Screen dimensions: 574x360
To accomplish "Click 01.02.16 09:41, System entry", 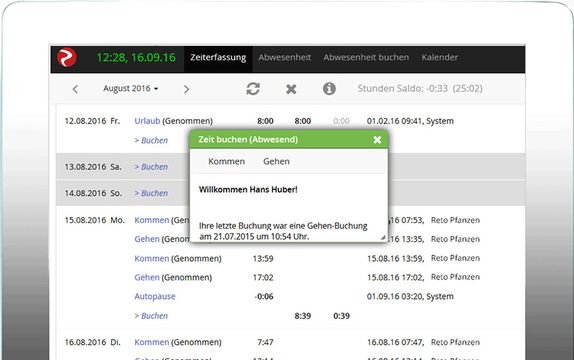I will coord(410,121).
